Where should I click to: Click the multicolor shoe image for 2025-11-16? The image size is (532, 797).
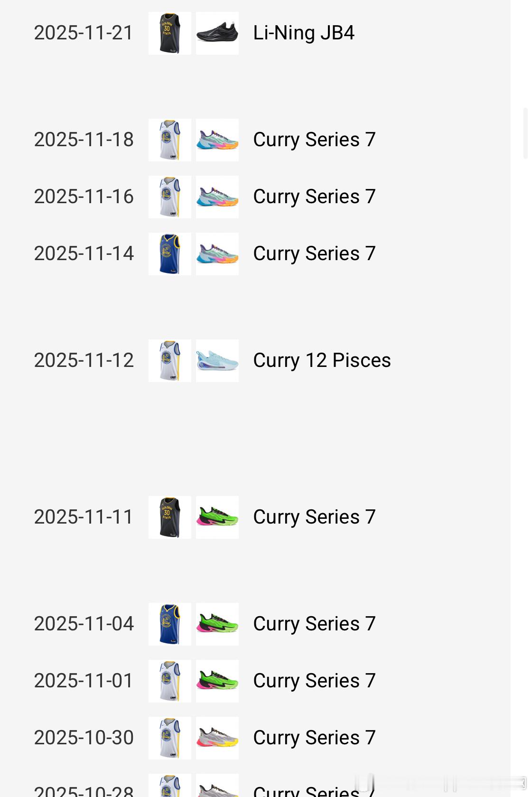[217, 197]
